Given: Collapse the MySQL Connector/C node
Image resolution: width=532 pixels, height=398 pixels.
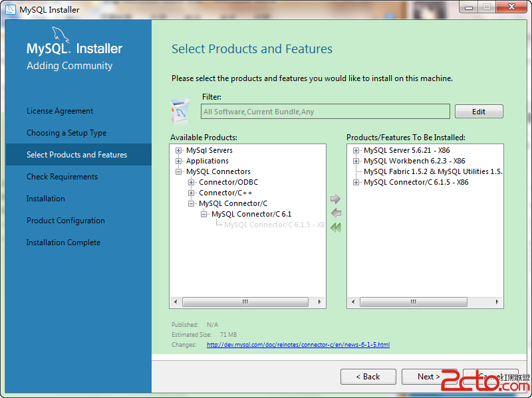Looking at the screenshot, I should tap(191, 204).
